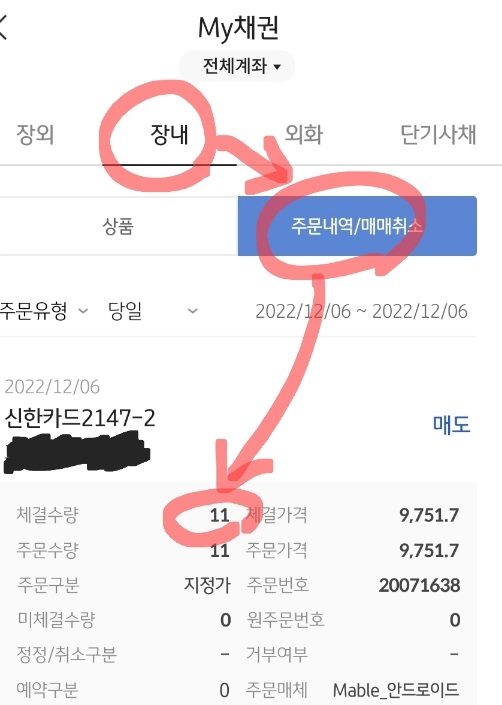Tap the 지정가 order type value

(207, 585)
